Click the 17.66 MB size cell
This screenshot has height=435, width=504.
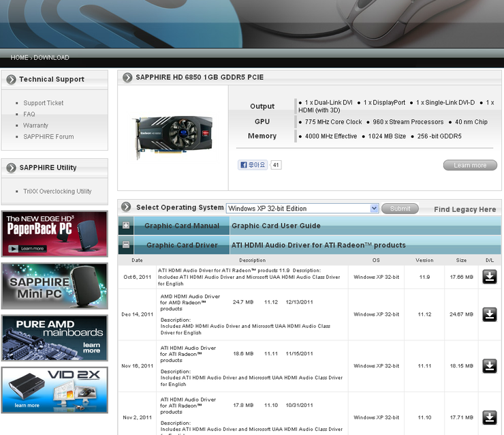pos(461,277)
